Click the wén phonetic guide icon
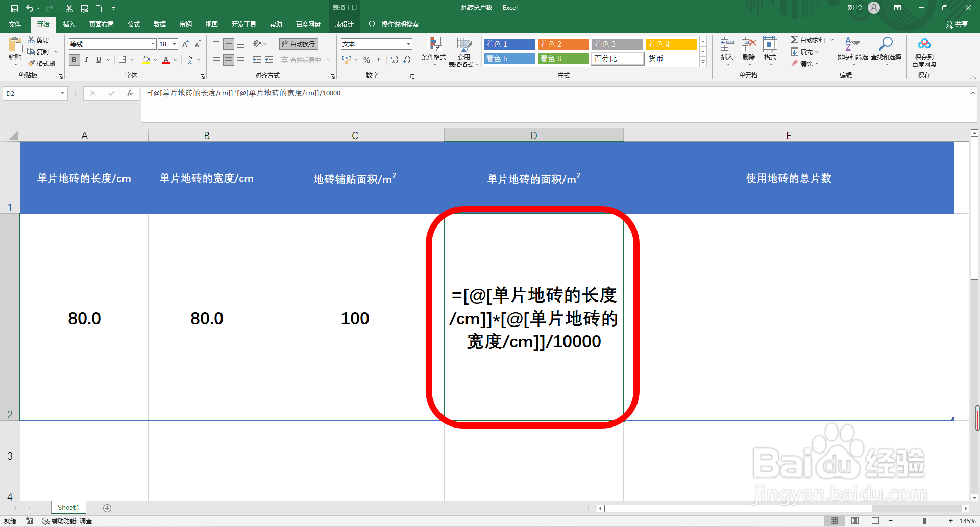This screenshot has width=980, height=527. click(189, 60)
